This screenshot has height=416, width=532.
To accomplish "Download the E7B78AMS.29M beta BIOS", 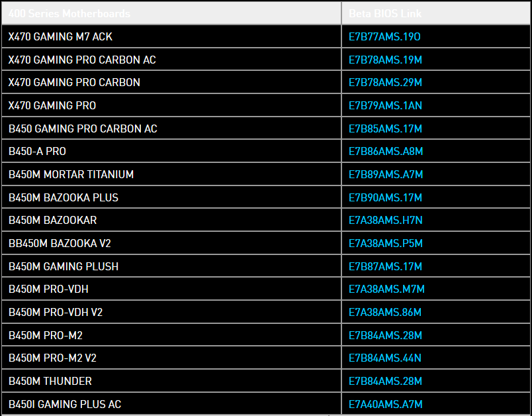I will pos(385,83).
